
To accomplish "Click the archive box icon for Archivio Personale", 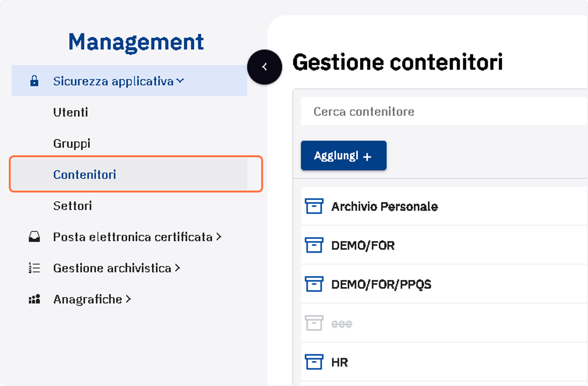I will point(314,206).
